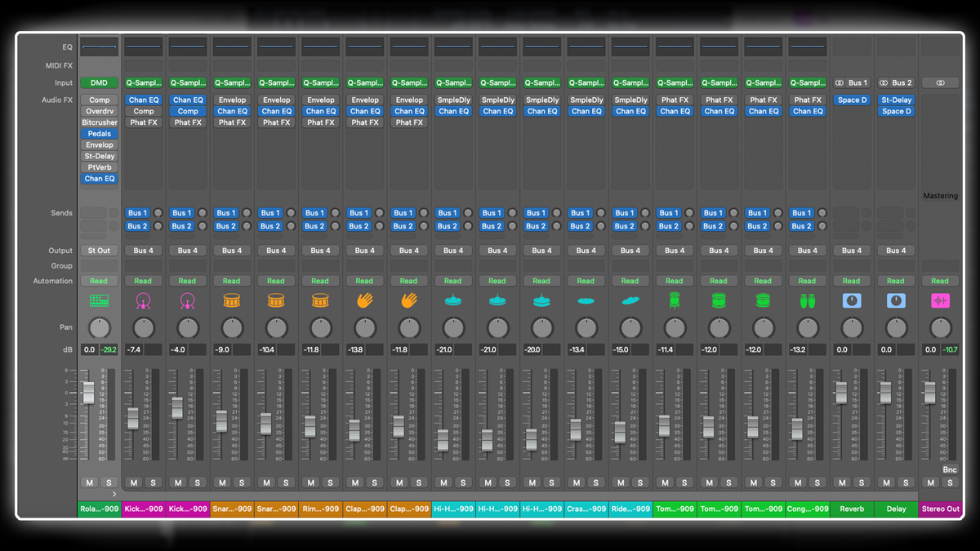980x551 pixels.
Task: Click the blue knob icon on the Delay channel
Action: coord(895,302)
